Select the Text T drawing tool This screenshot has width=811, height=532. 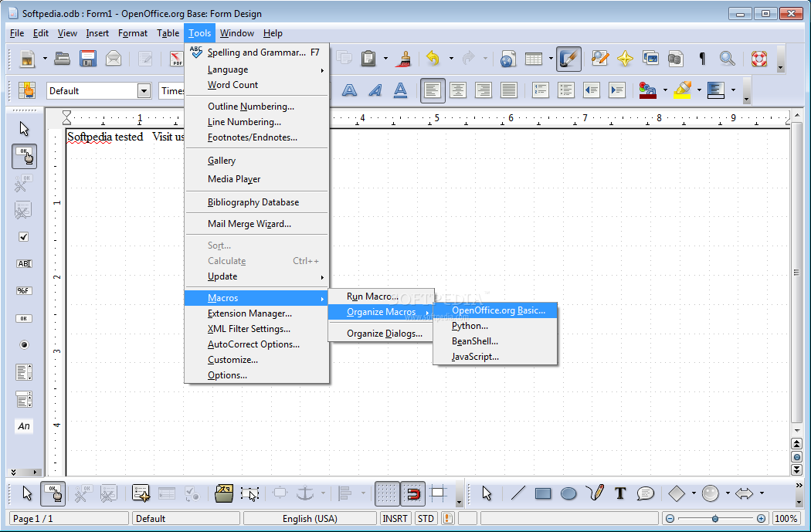(x=620, y=493)
